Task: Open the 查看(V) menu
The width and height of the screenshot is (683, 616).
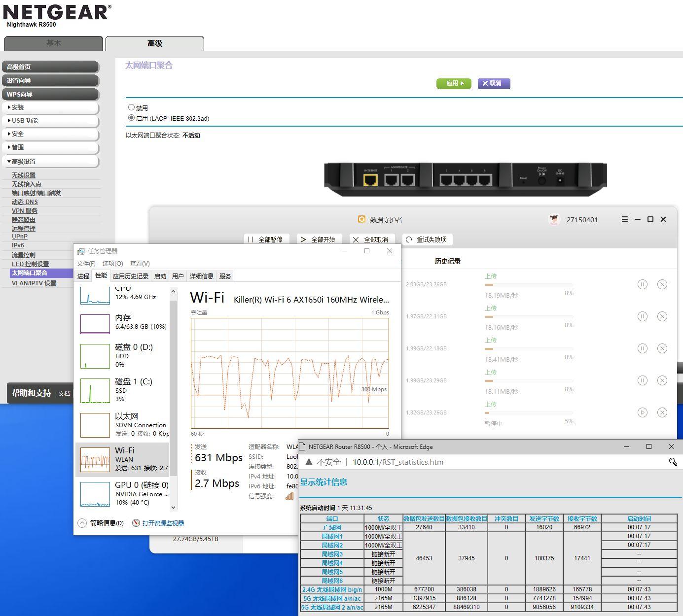Action: pyautogui.click(x=140, y=264)
